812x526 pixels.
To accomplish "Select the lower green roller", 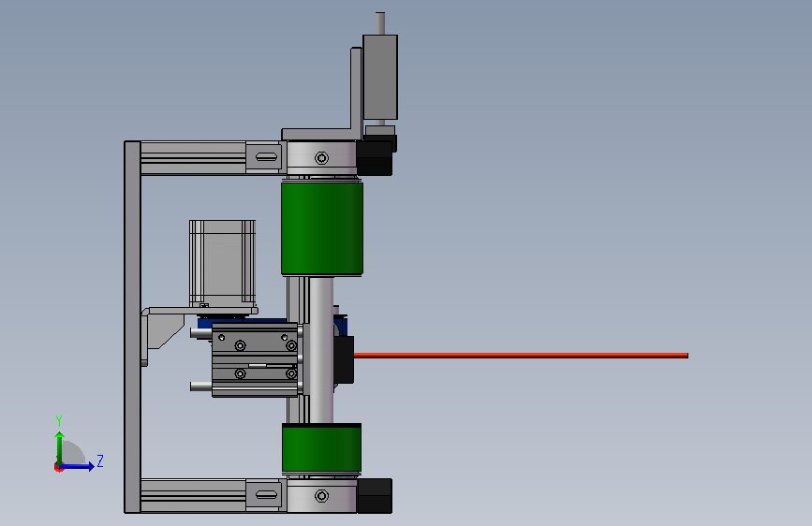I will pos(321,447).
